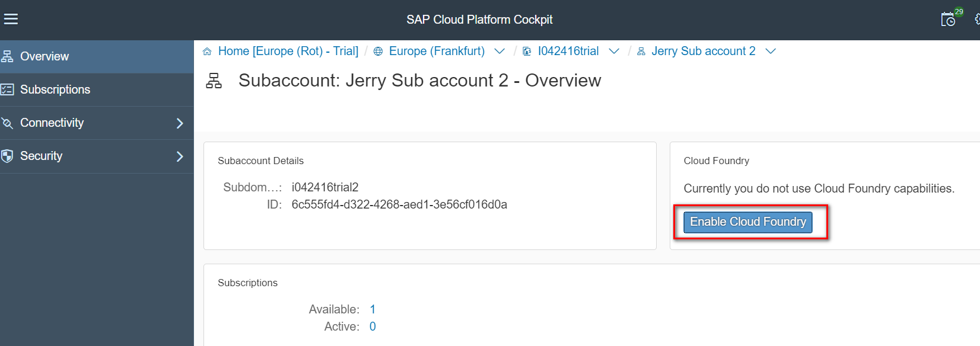Click the Connectivity plug icon in sidebar
The height and width of the screenshot is (346, 980).
pos(7,123)
